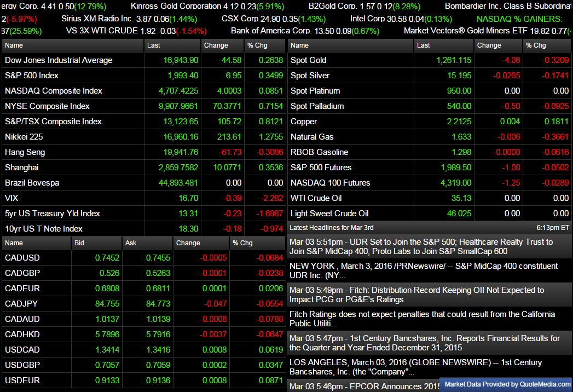
Task: Choose the NASDAQ 100 Futures entry
Action: [330, 183]
